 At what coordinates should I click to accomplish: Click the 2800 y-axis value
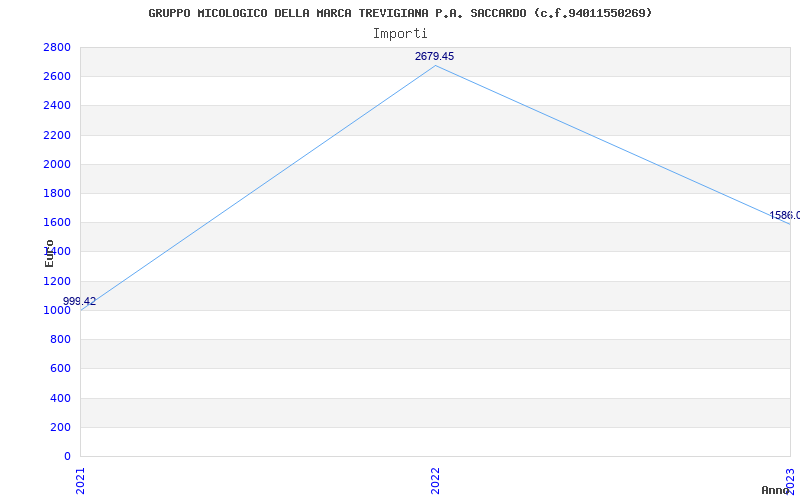point(57,47)
